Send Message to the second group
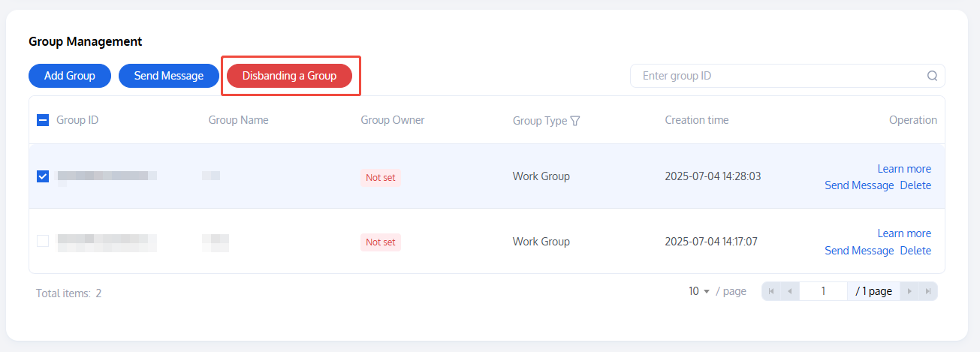This screenshot has height=352, width=980. [859, 251]
